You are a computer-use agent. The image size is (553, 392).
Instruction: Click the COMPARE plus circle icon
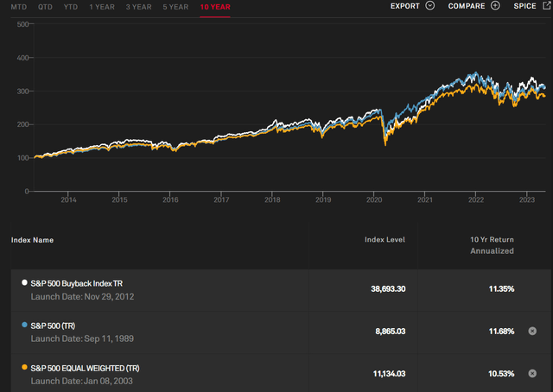pyautogui.click(x=495, y=6)
